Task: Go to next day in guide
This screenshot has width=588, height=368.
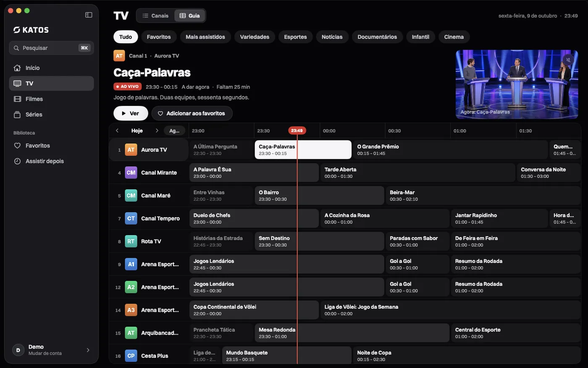Action: pos(157,131)
